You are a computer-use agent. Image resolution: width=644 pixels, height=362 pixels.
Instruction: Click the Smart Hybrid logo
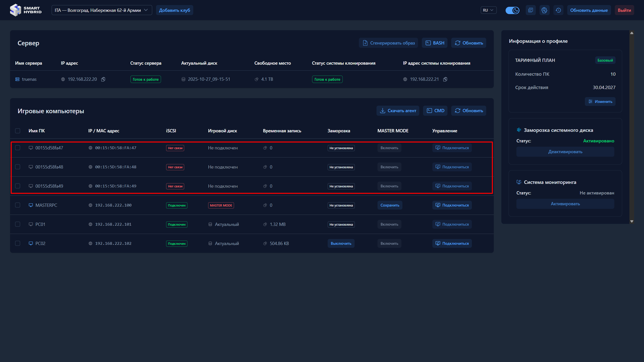click(x=26, y=10)
